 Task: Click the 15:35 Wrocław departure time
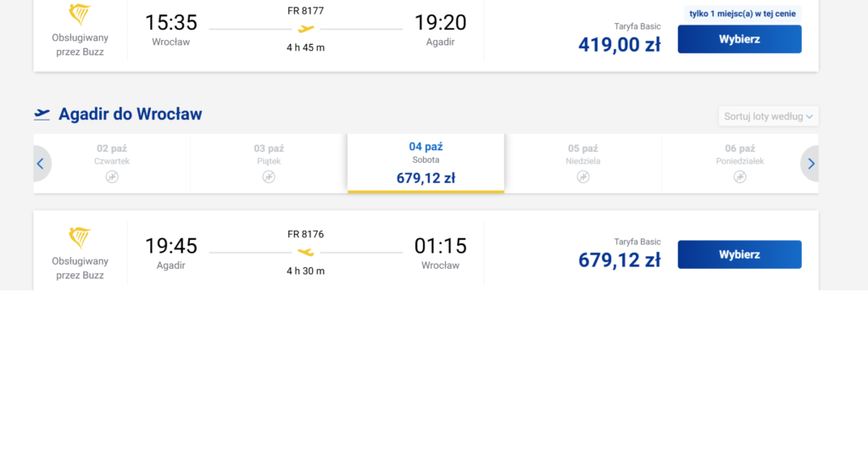click(x=171, y=23)
